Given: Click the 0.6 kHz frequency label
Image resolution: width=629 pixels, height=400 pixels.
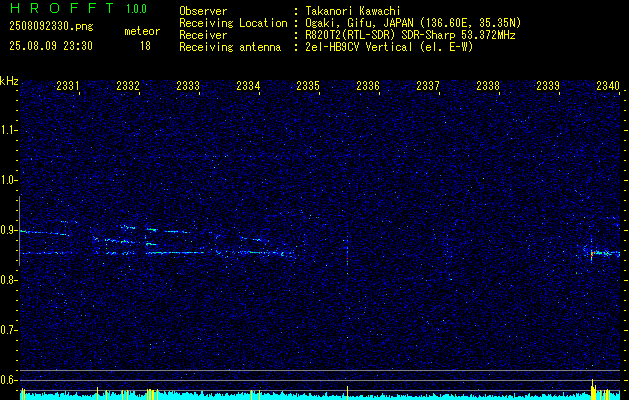Looking at the screenshot, I should (8, 380).
